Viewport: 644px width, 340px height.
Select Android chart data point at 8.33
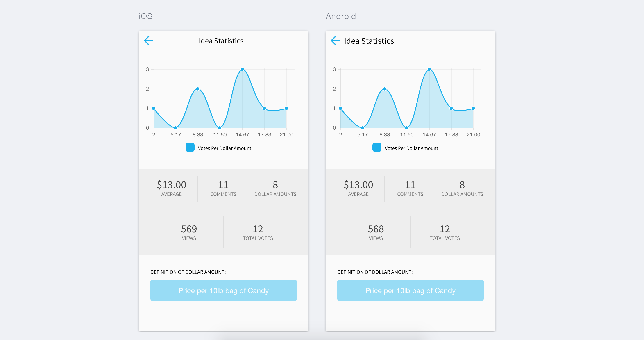point(385,89)
